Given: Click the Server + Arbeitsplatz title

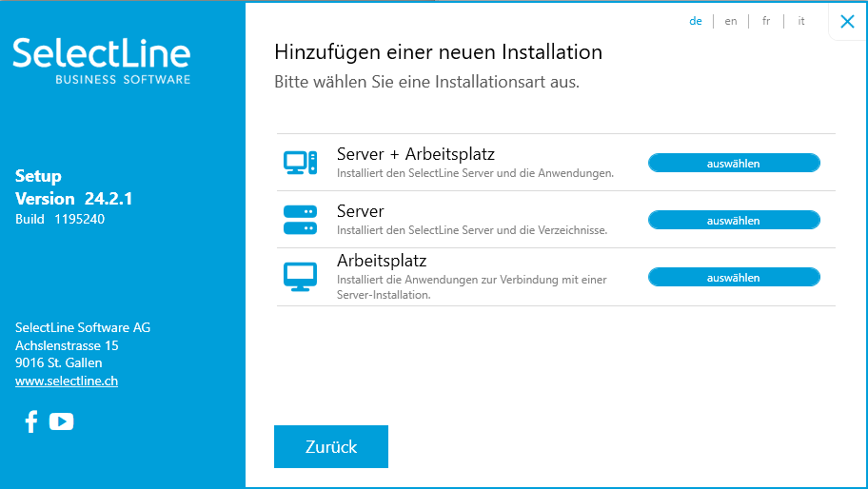Looking at the screenshot, I should point(416,154).
